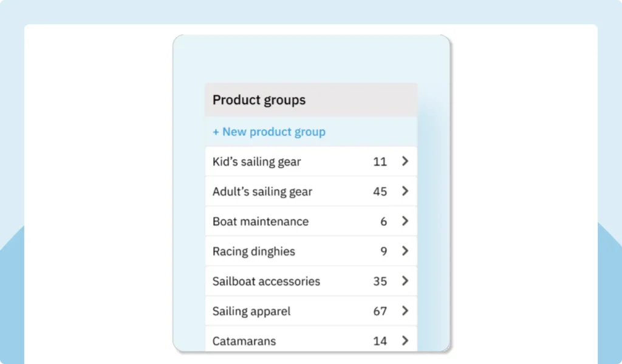Open the Racing dinghies product group

pos(253,251)
